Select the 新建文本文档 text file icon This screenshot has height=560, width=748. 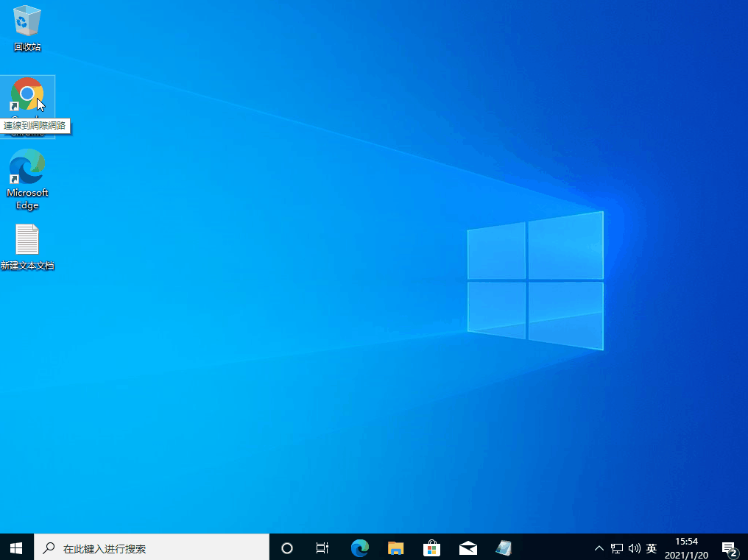tap(27, 247)
